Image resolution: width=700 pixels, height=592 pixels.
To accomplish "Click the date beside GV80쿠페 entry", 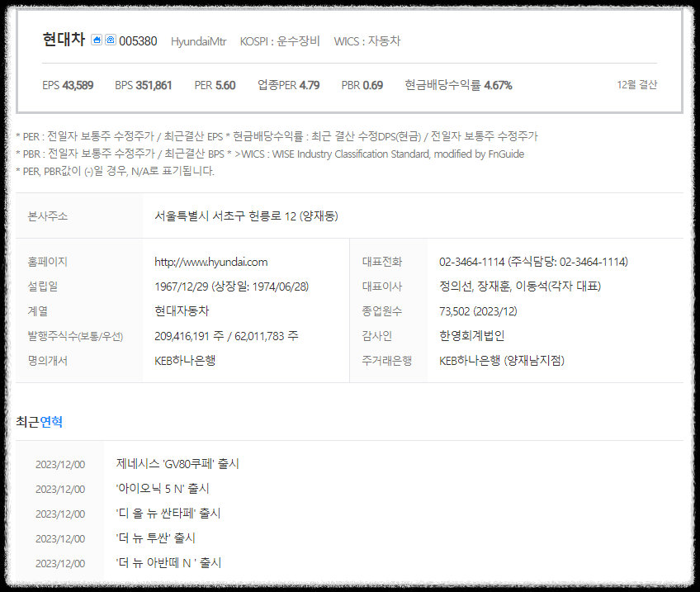I will coord(60,465).
